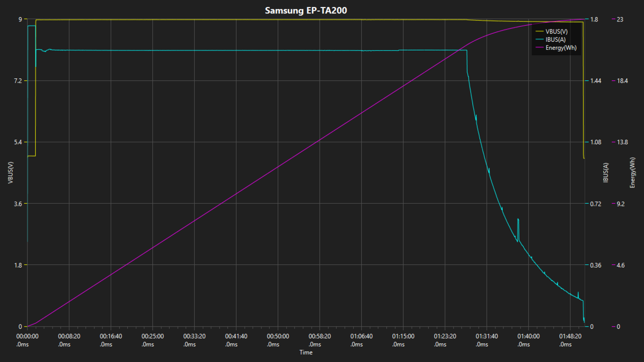Click the Time axis title

[306, 352]
